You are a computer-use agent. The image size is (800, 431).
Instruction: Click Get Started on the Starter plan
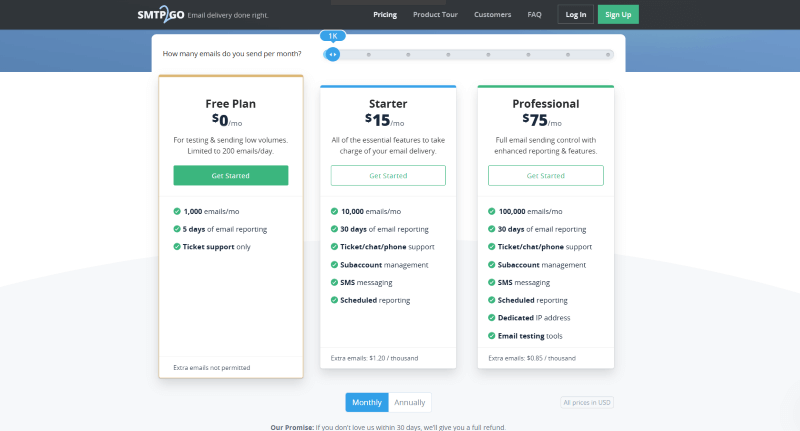pos(388,175)
